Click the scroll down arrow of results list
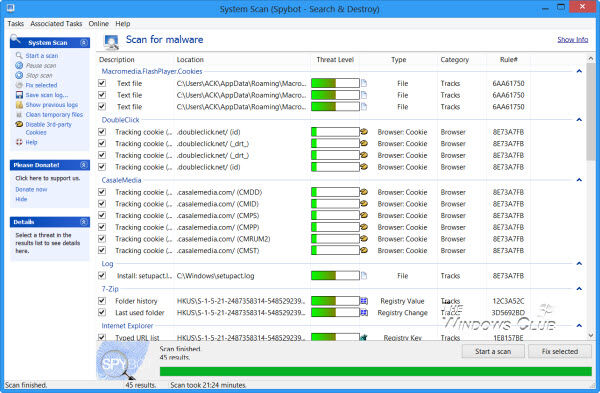Viewport: 600px width, 393px height. click(x=590, y=334)
